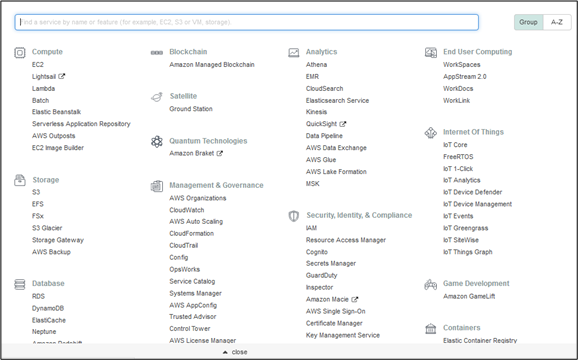Open Athena
The height and width of the screenshot is (360, 578).
coord(316,64)
